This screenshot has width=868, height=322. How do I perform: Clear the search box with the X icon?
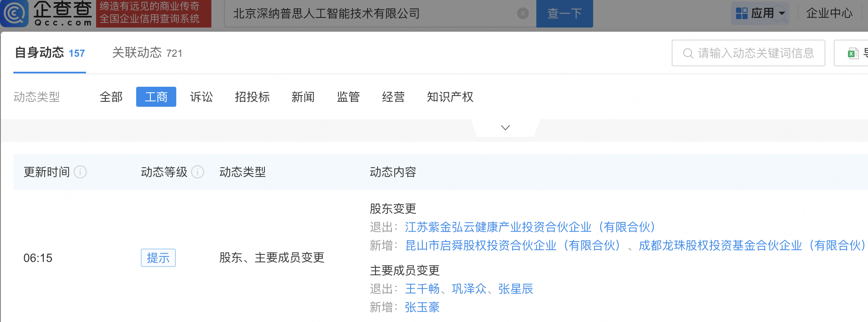click(x=523, y=14)
